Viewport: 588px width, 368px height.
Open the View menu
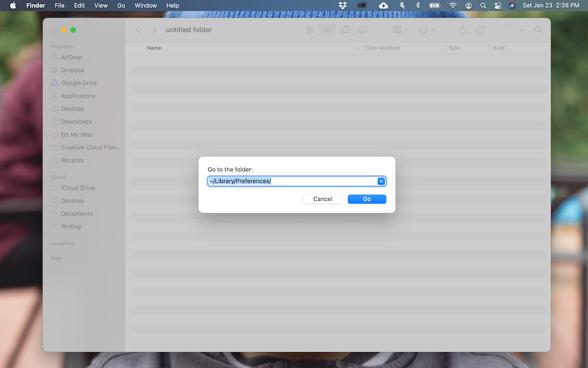[x=101, y=5]
